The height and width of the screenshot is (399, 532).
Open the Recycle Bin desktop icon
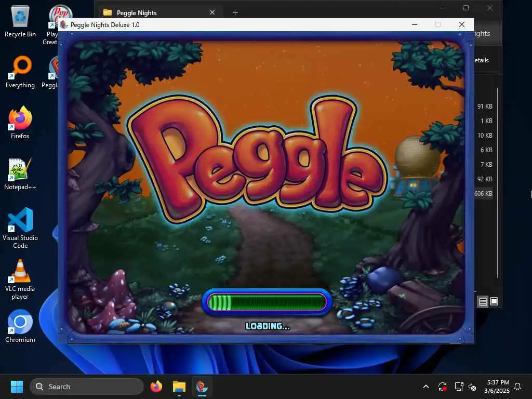[20, 21]
